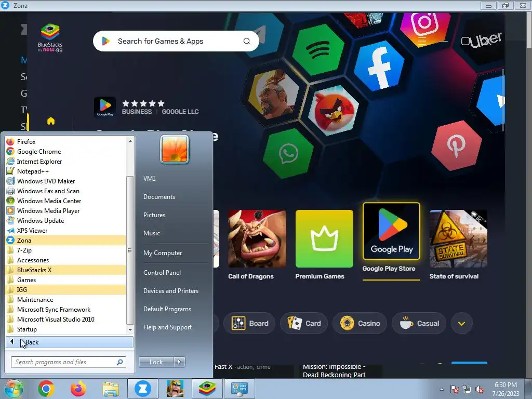Open the VM1 user folder
The height and width of the screenshot is (399, 532).
click(149, 179)
